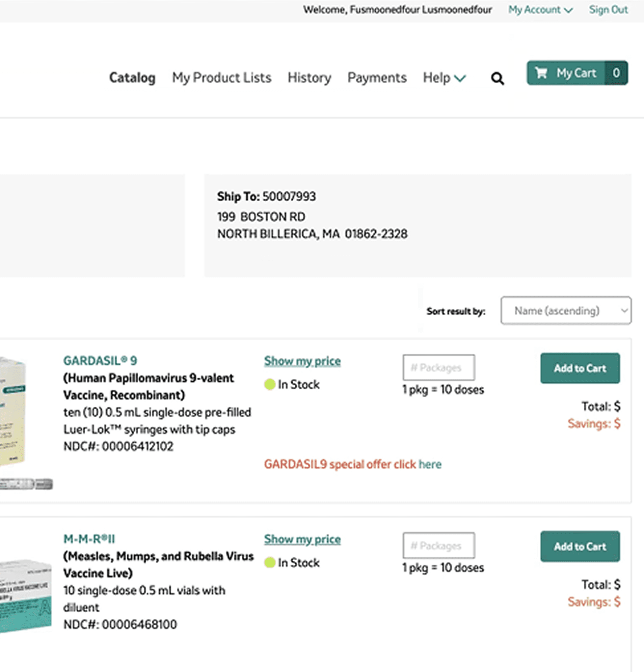Add M-M-R II to cart

point(580,546)
